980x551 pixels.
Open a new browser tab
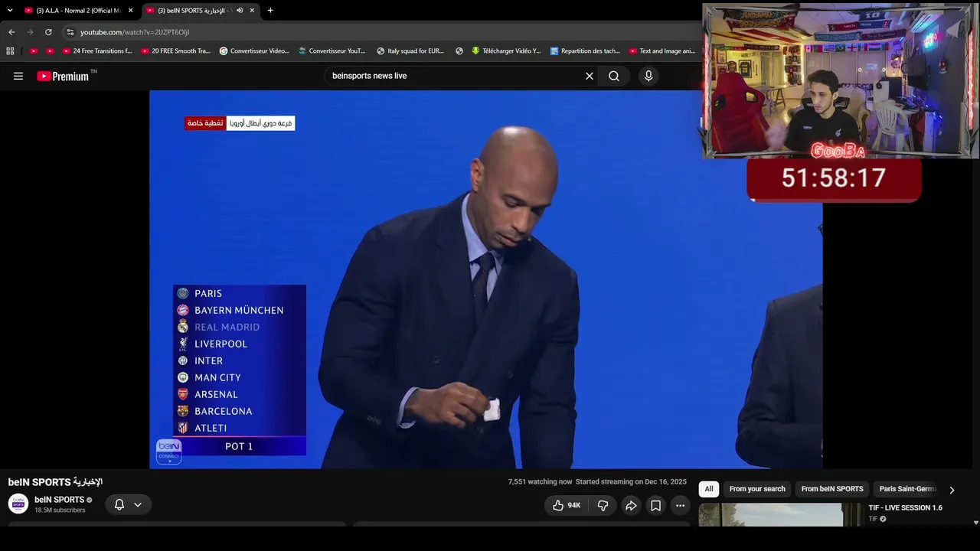[270, 11]
